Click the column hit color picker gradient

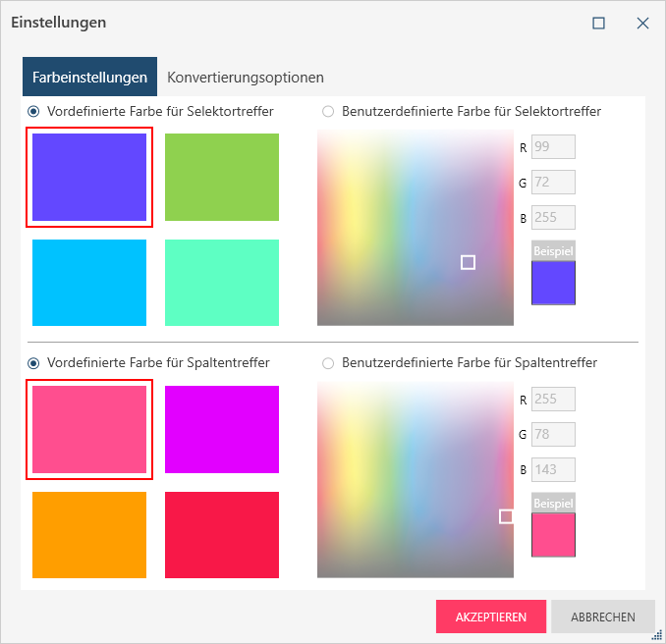[415, 480]
